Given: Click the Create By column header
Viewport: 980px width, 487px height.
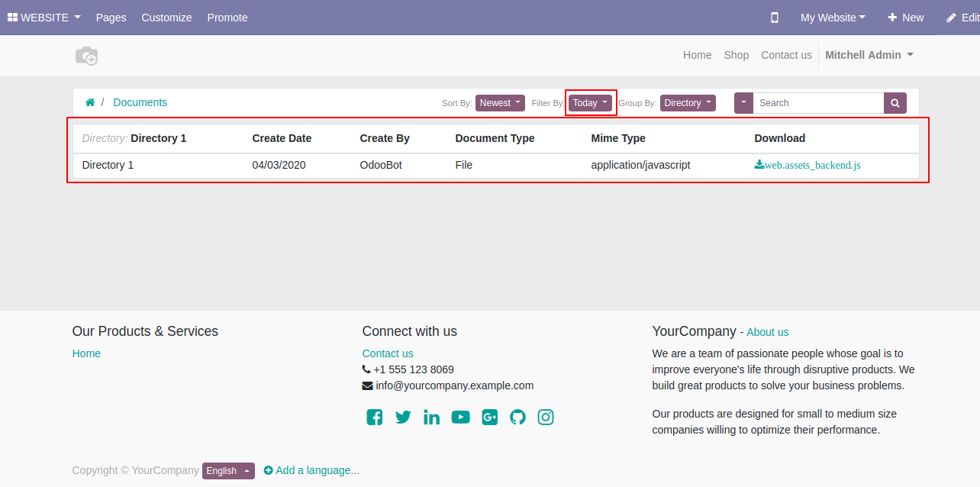Looking at the screenshot, I should [385, 138].
